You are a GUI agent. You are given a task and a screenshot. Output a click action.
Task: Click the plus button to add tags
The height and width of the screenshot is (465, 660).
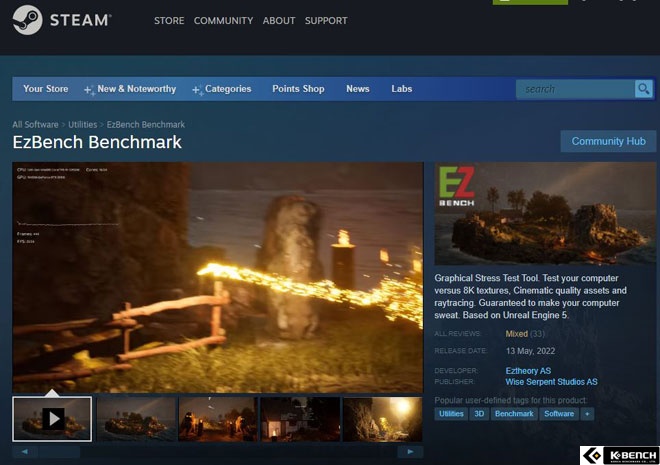point(587,414)
